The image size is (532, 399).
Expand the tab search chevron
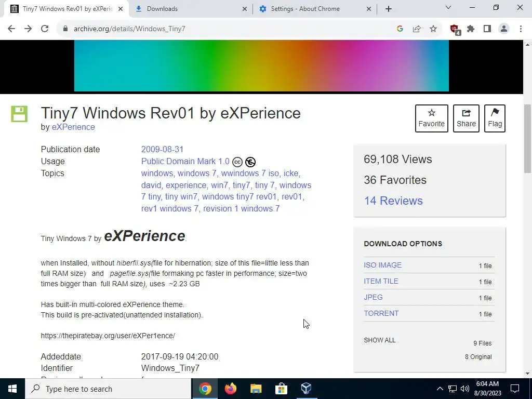(448, 7)
